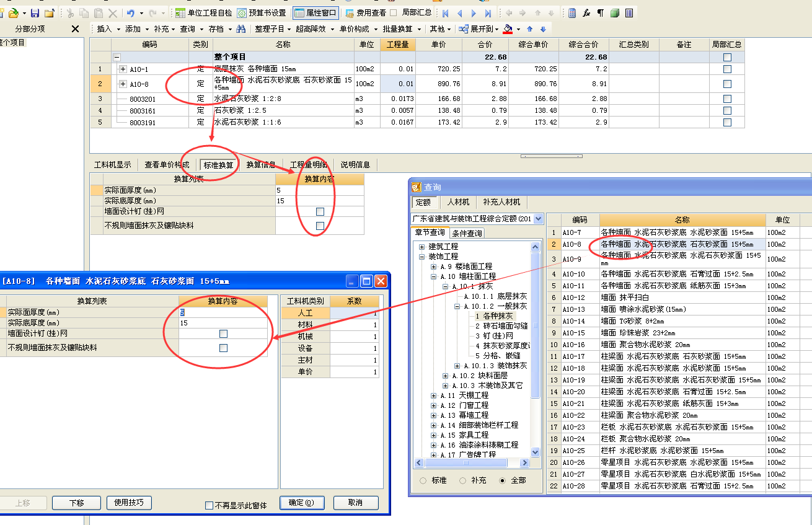Click the 取消 button
This screenshot has width=812, height=525.
(x=356, y=503)
